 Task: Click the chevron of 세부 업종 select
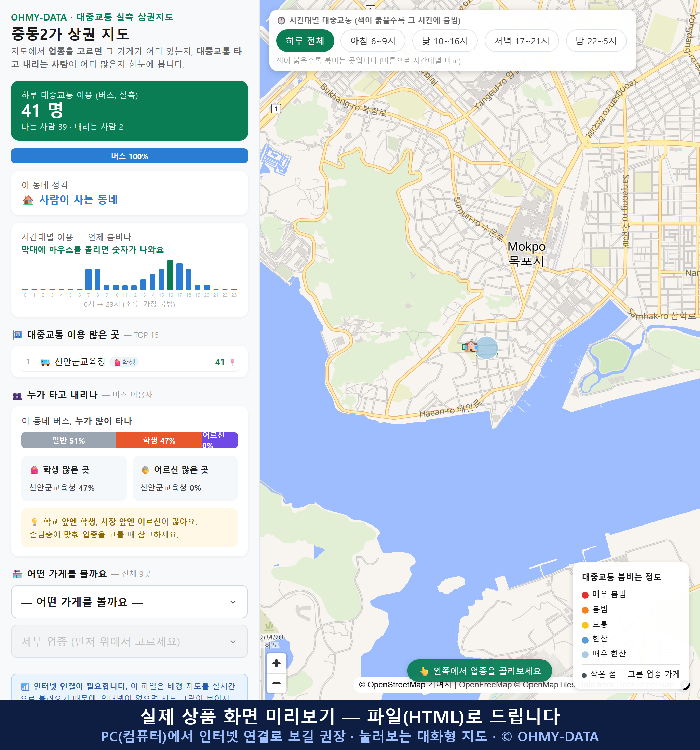pyautogui.click(x=233, y=641)
